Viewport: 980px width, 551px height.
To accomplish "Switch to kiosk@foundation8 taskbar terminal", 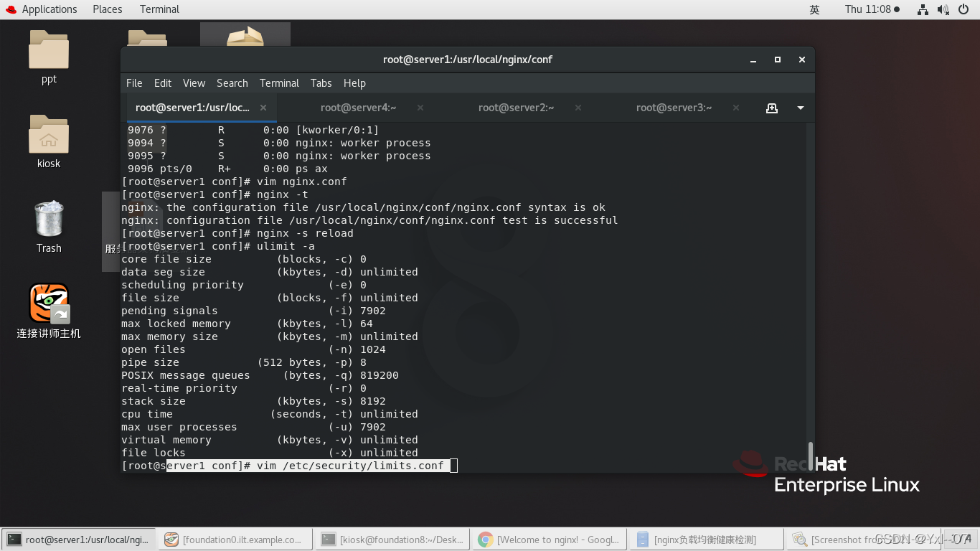I will (x=392, y=540).
